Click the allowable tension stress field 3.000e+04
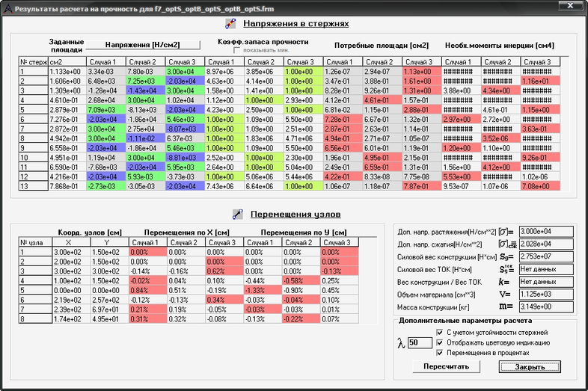Screen dimensions: 588x391 (546, 232)
